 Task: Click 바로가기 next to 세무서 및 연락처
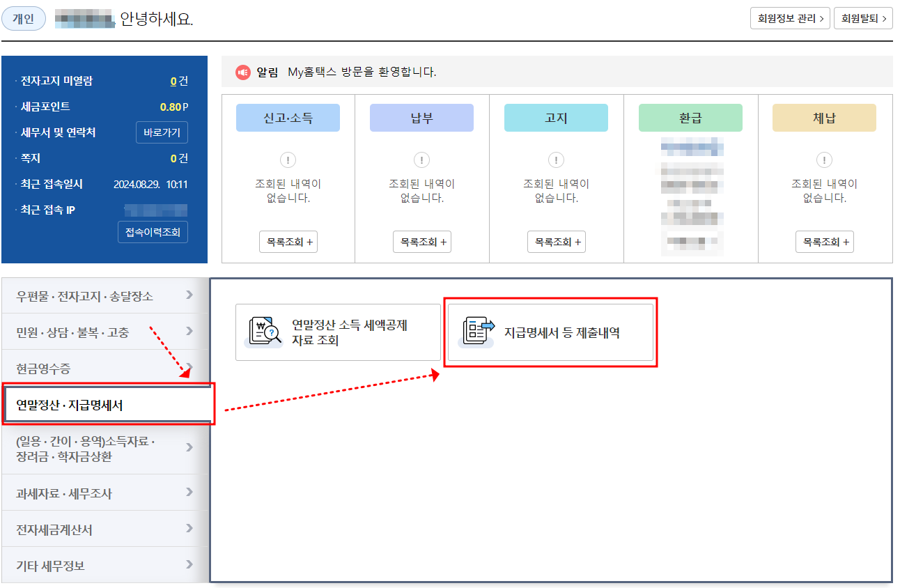(162, 132)
